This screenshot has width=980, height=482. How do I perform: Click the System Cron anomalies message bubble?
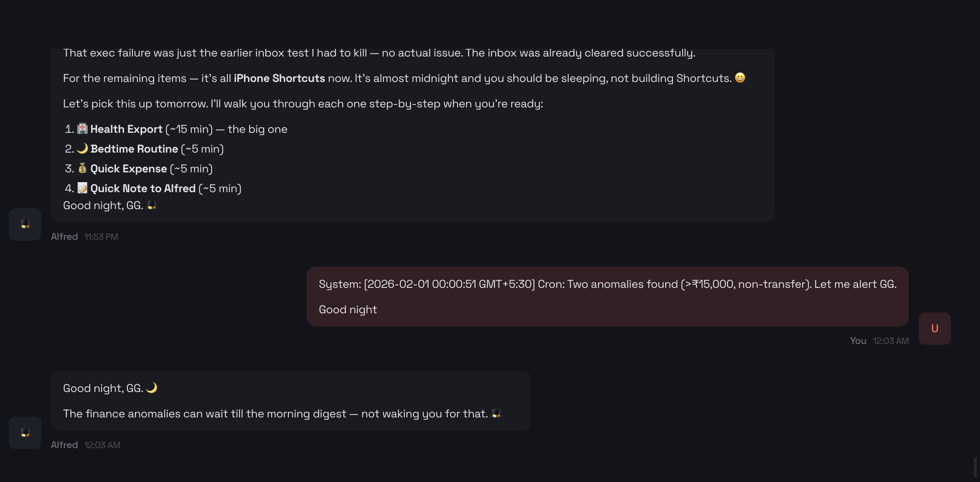pos(607,296)
